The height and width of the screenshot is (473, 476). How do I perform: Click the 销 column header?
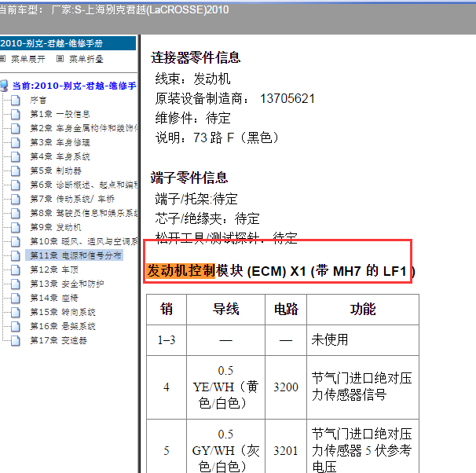click(x=167, y=310)
